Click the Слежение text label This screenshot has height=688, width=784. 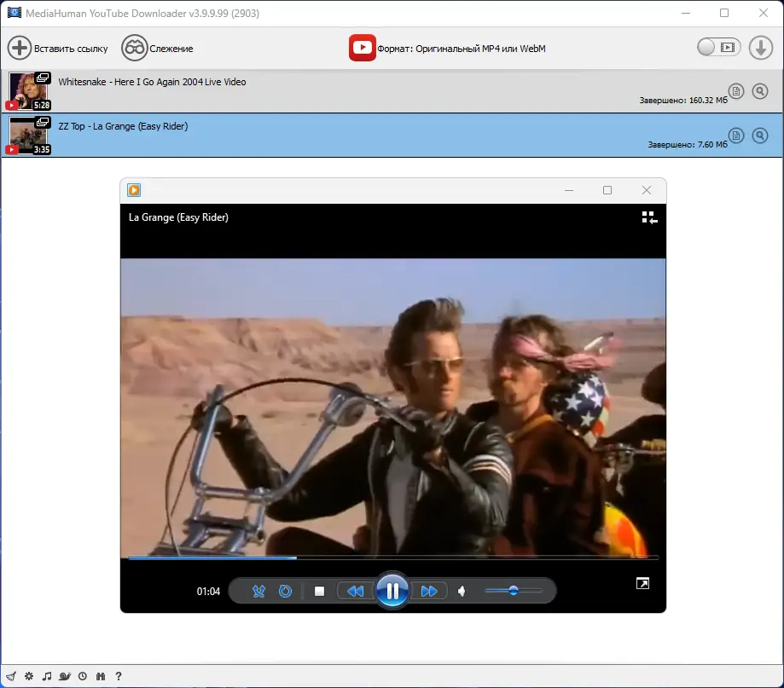(171, 49)
